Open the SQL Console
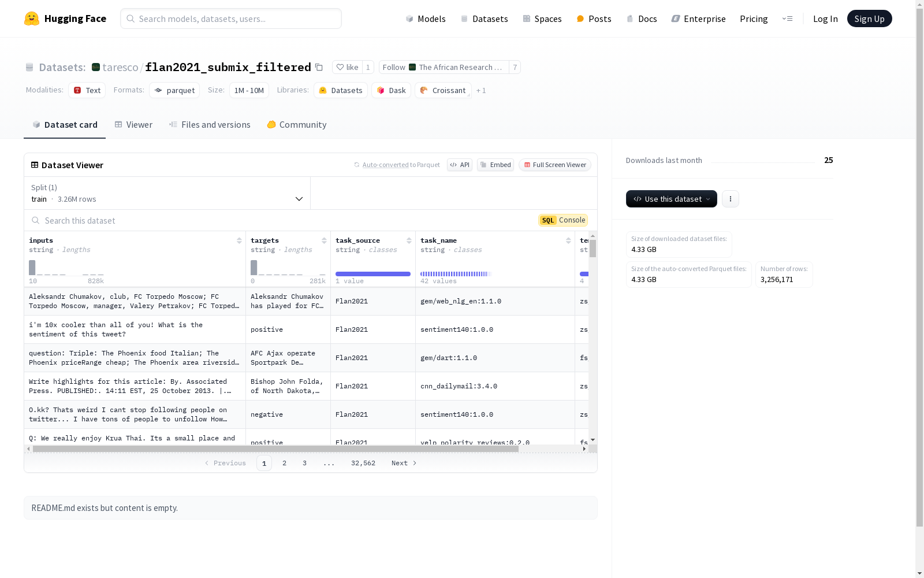The image size is (924, 578). point(563,220)
